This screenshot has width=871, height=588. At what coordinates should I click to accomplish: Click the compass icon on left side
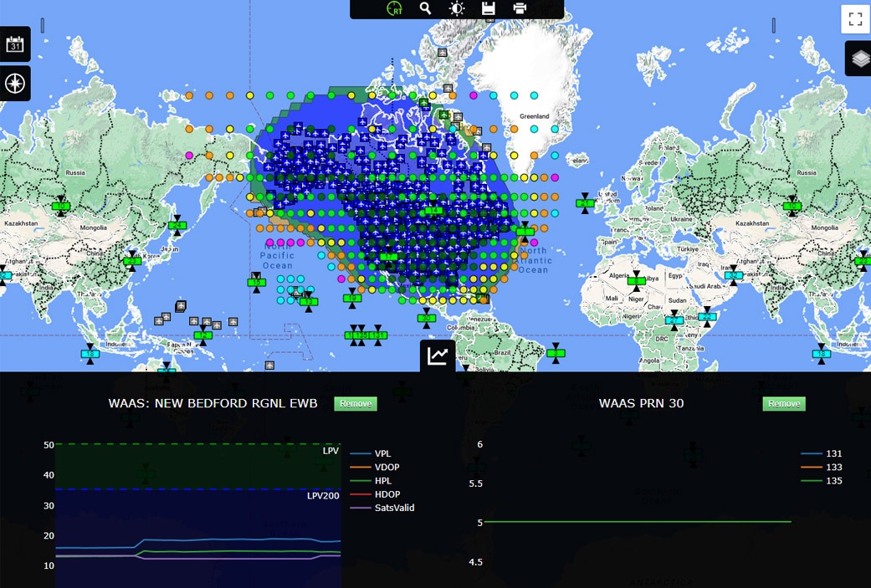tap(15, 83)
